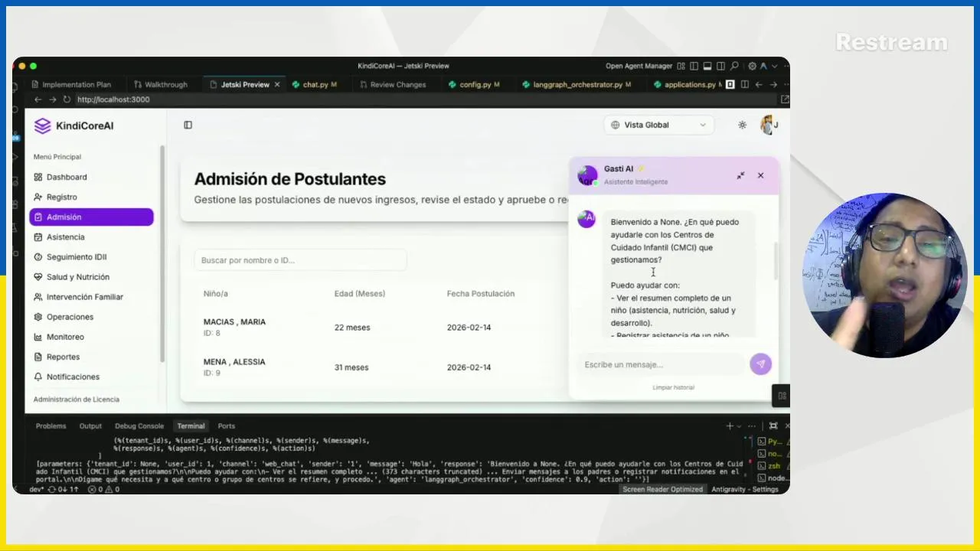Image resolution: width=980 pixels, height=551 pixels.
Task: Send the chat message
Action: [x=760, y=364]
